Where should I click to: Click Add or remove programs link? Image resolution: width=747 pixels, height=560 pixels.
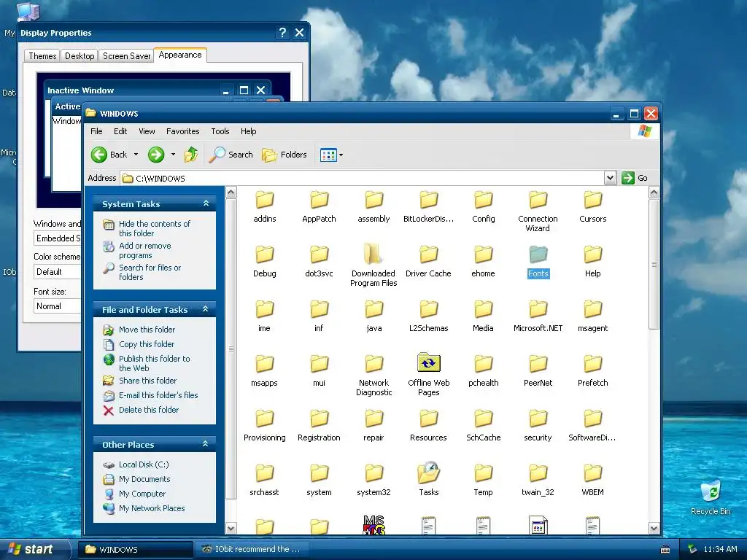(x=145, y=251)
